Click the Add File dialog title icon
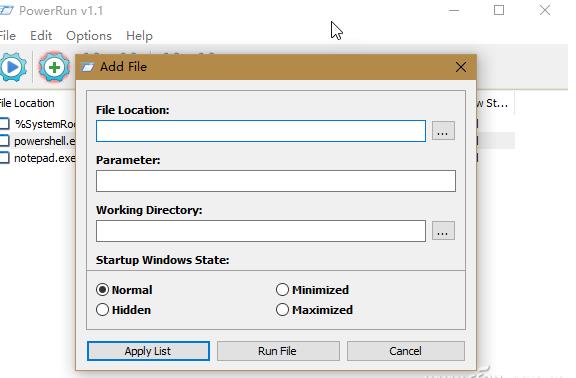This screenshot has width=576, height=378. click(87, 67)
